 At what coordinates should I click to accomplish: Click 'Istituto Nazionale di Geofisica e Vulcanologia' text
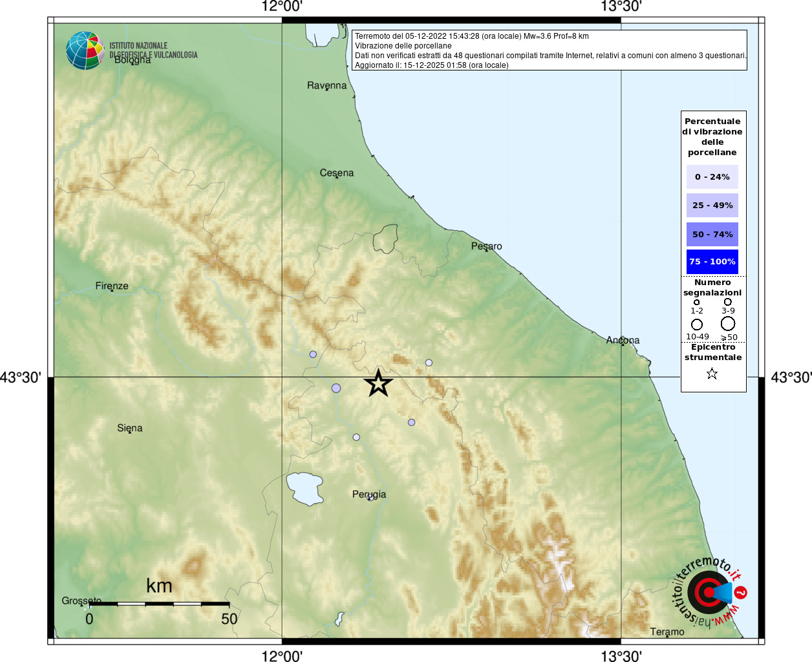pyautogui.click(x=153, y=50)
